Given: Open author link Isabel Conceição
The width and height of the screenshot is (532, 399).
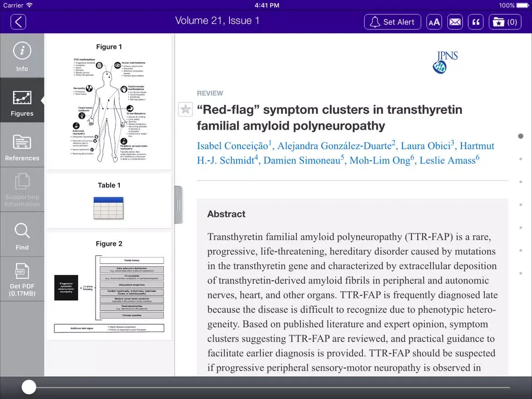Looking at the screenshot, I should 233,146.
